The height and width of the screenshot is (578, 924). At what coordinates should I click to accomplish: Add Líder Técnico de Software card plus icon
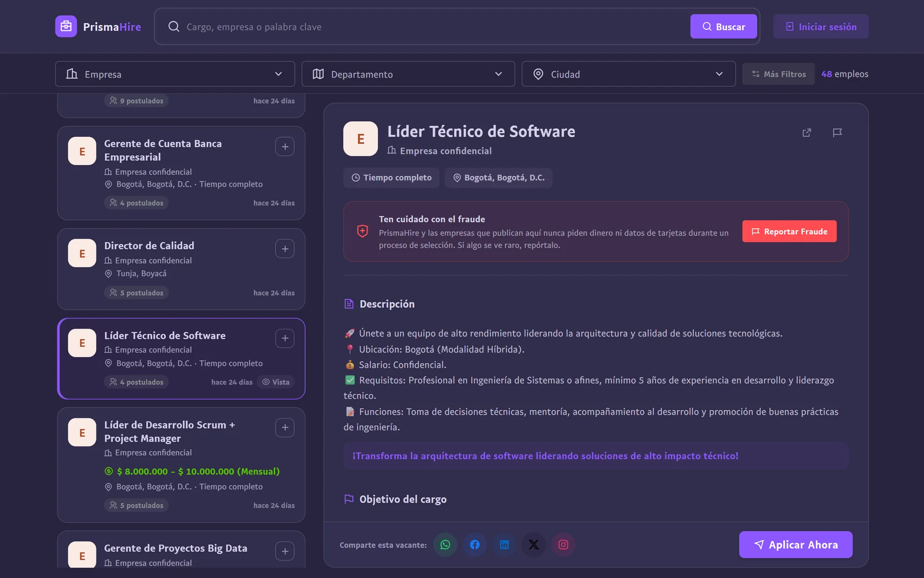285,339
